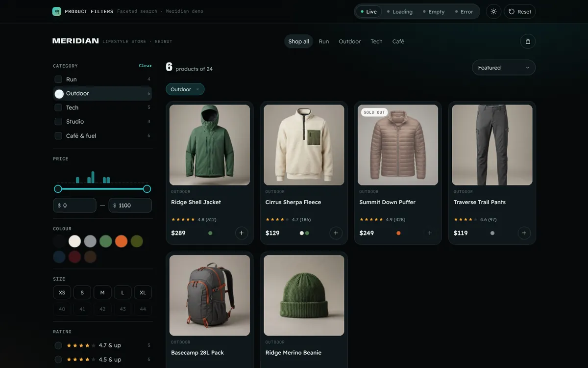Viewport: 588px width, 368px height.
Task: Click the MERIDIAN store logo
Action: tap(75, 41)
